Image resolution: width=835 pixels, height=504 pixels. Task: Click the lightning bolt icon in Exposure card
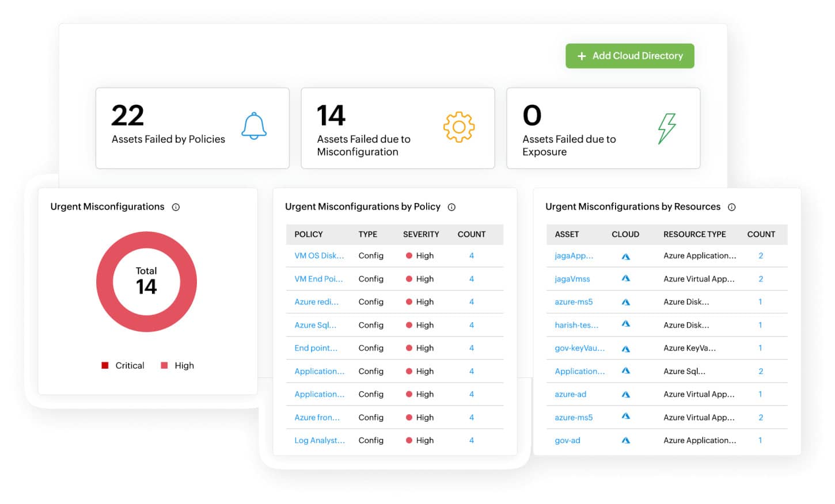666,128
